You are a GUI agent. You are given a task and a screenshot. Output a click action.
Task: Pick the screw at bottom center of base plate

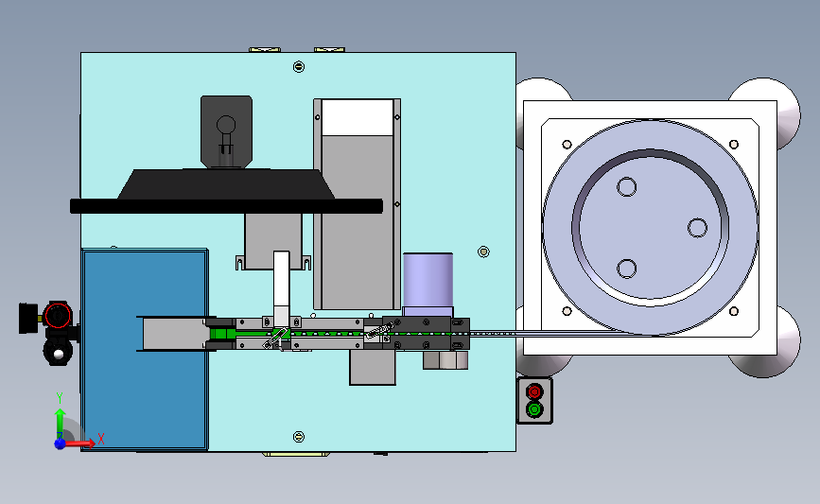[299, 437]
